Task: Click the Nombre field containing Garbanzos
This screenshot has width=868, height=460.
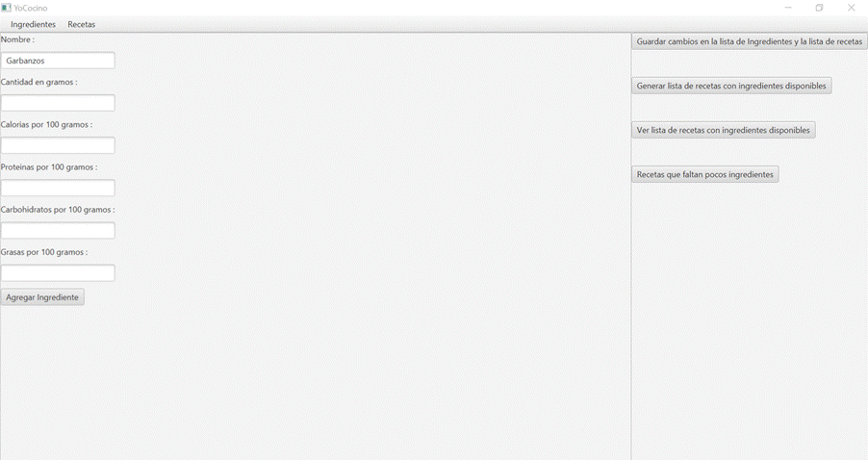Action: pos(58,61)
